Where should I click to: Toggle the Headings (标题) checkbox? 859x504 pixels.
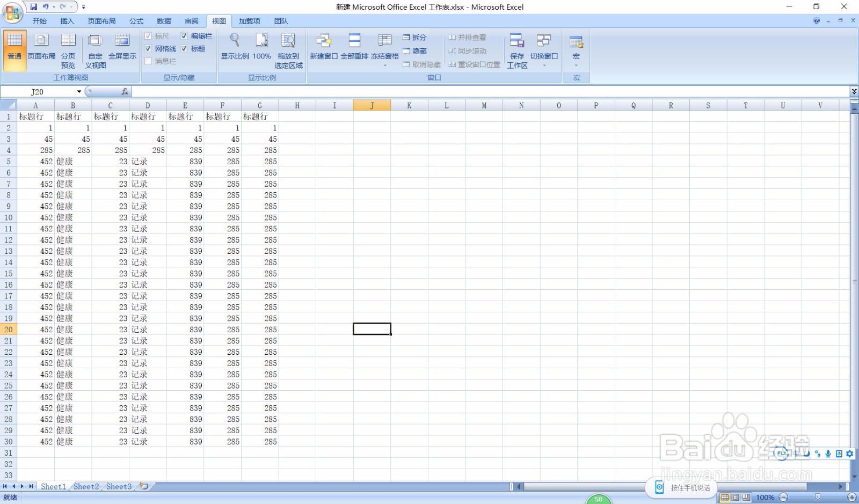pyautogui.click(x=184, y=49)
